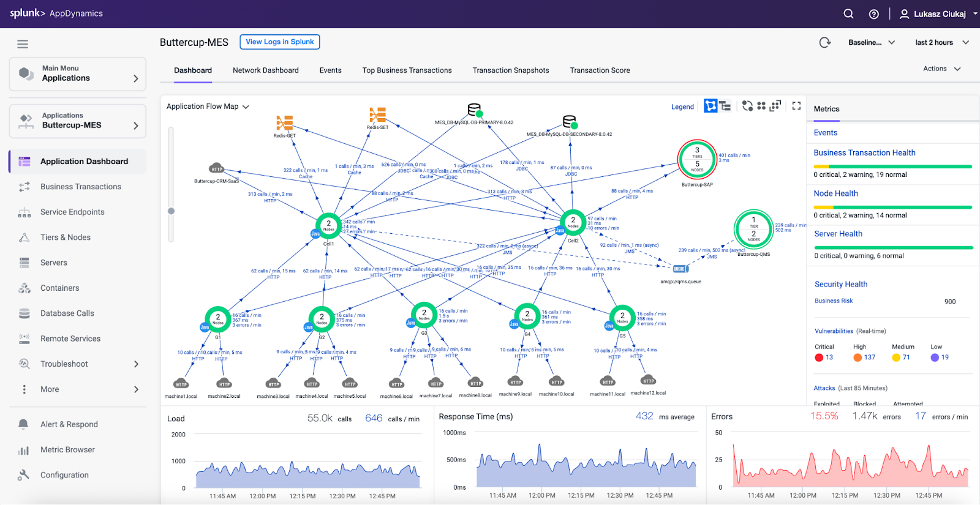Image resolution: width=980 pixels, height=505 pixels.
Task: Select the Cell1 tier node
Action: point(329,225)
